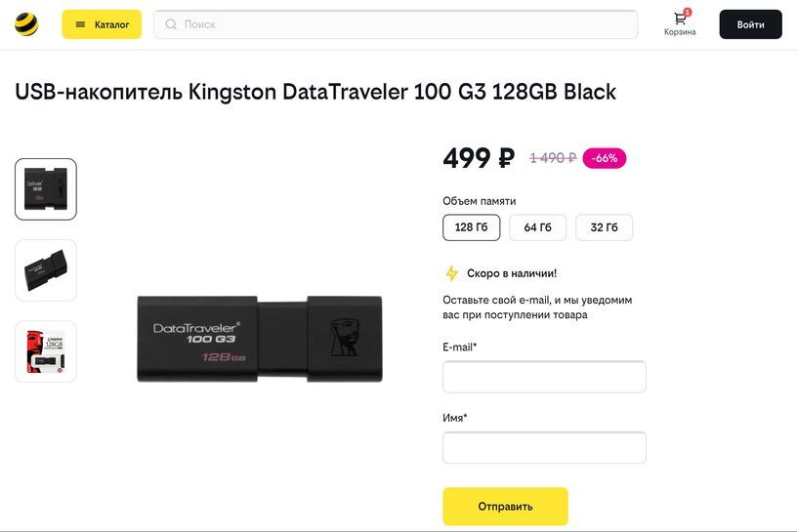Click the hamburger icon in Каталог button

point(80,24)
